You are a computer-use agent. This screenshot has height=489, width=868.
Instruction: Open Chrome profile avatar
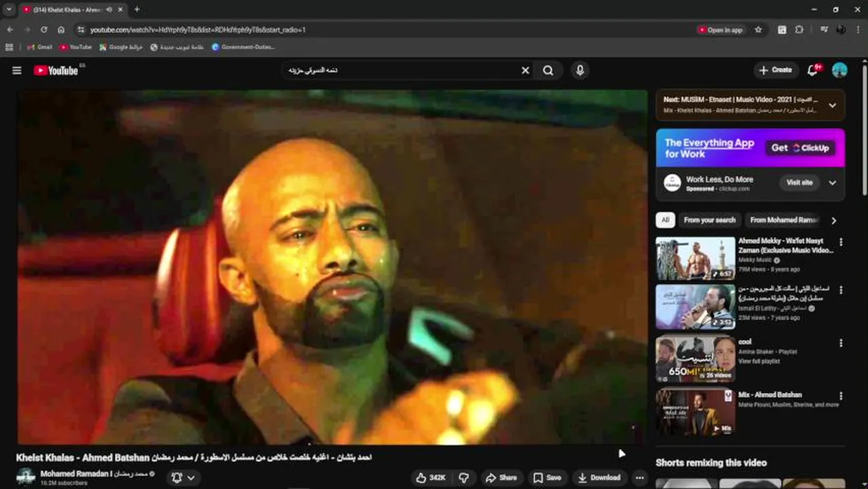click(842, 30)
